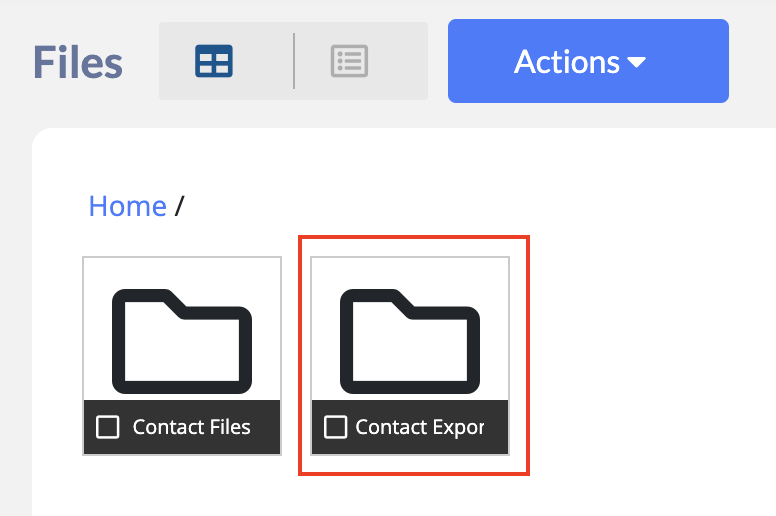Switch to grid view icon
Viewport: 776px width, 516px height.
point(214,61)
